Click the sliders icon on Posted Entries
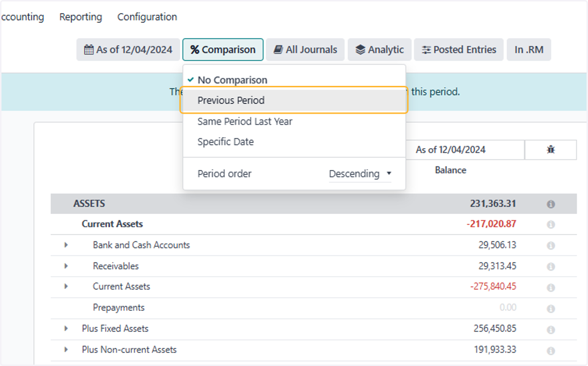Viewport: 588px width, 366px height. pos(426,50)
